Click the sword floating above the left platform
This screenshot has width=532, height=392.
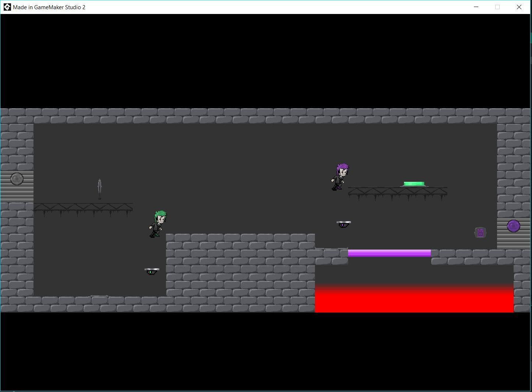[99, 189]
